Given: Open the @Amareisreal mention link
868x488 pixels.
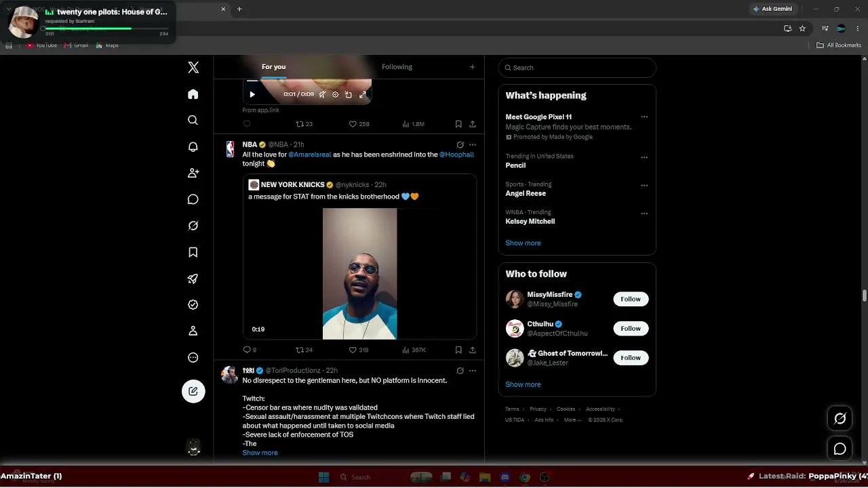Looking at the screenshot, I should 310,155.
